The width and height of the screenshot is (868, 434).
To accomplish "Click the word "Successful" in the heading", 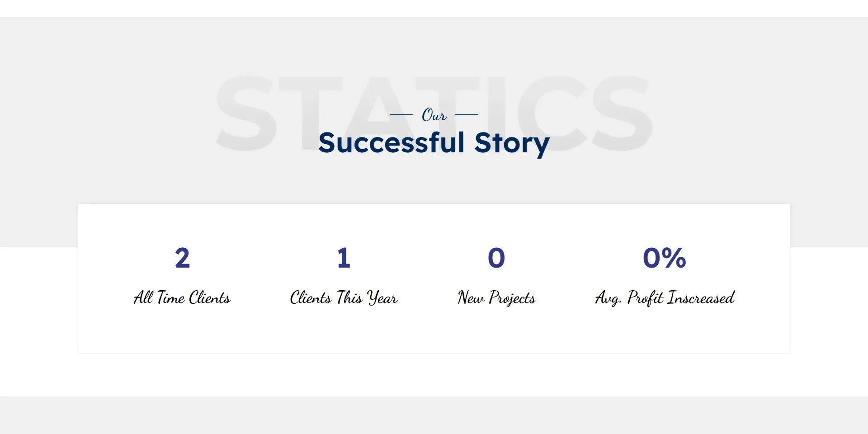I will (392, 143).
